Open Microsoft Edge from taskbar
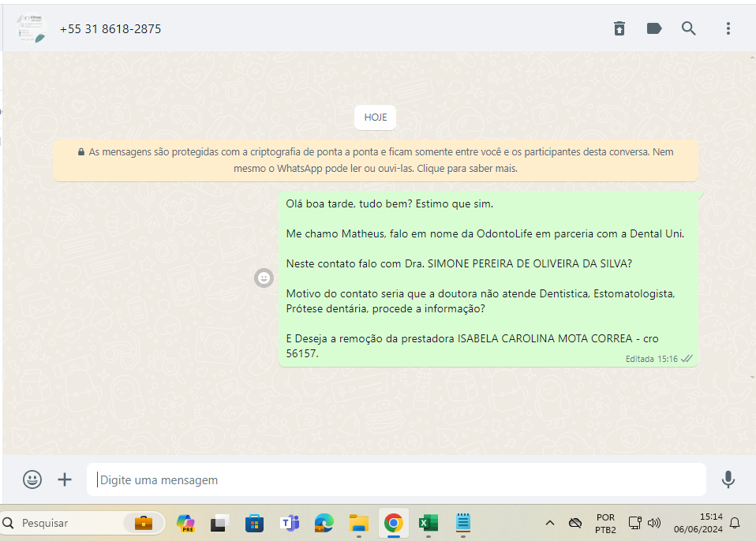This screenshot has height=541, width=756. tap(324, 523)
